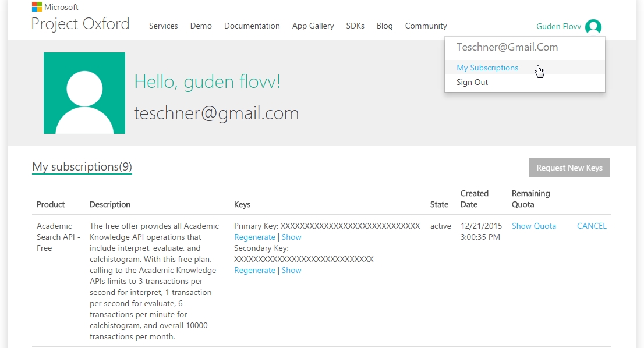The height and width of the screenshot is (348, 644).
Task: Open the Community navigation item
Action: click(x=426, y=26)
